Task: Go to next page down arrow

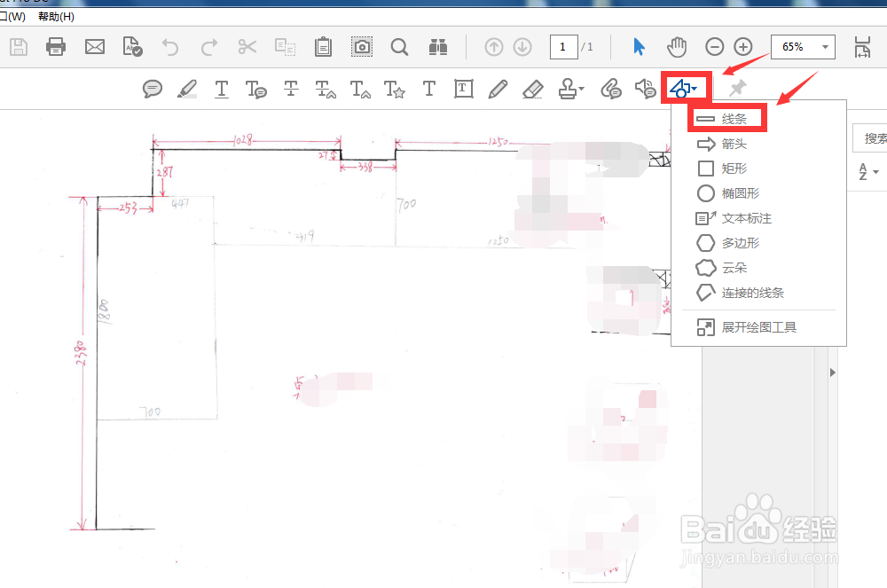Action: click(x=522, y=47)
